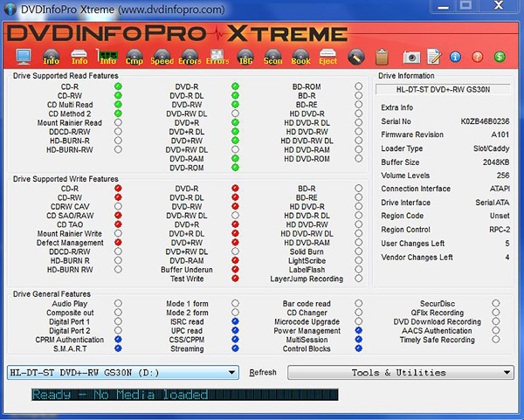Open the Speed test tool

click(162, 57)
